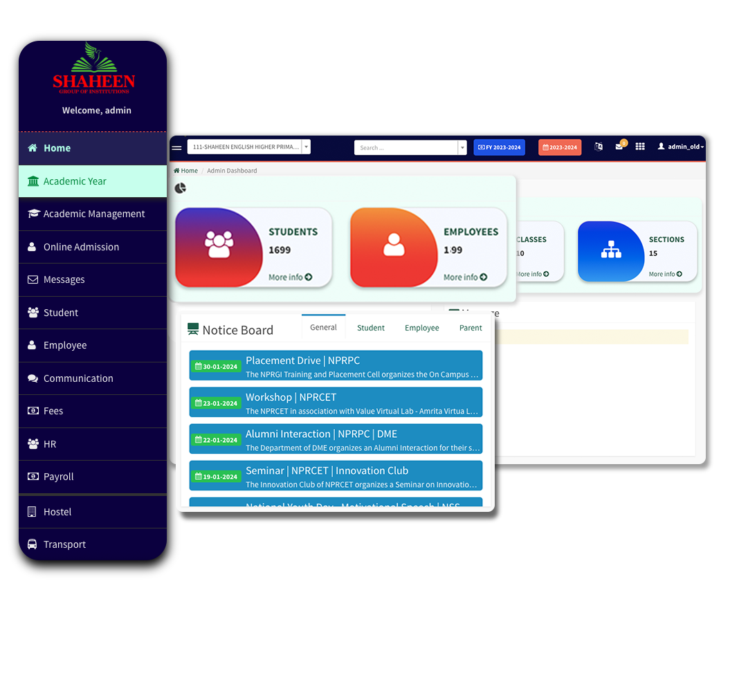This screenshot has width=748, height=700.
Task: Open the admin_old user menu
Action: tap(680, 147)
